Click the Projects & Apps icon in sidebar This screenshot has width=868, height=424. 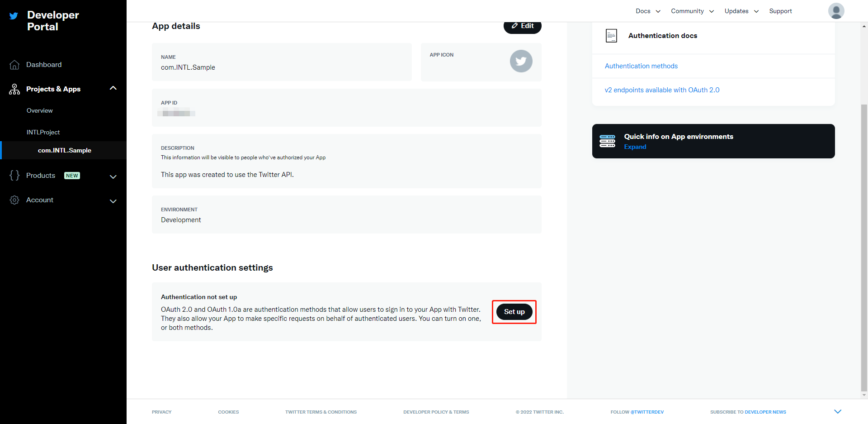coord(14,89)
